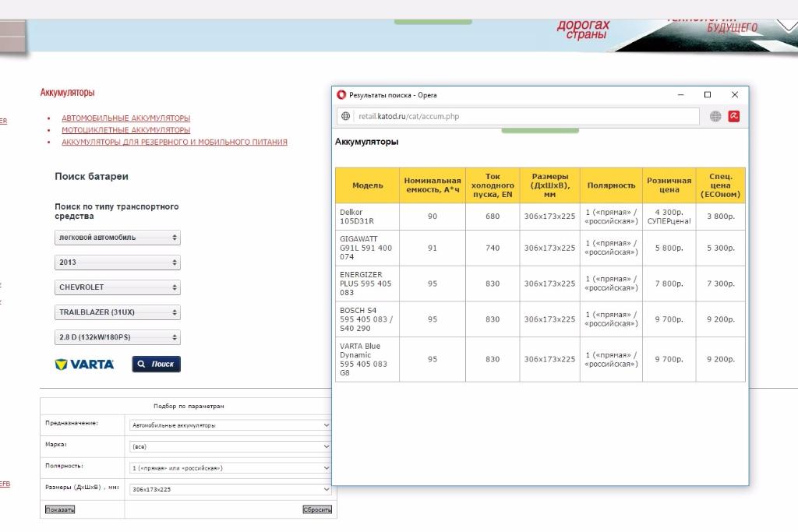The image size is (798, 532).
Task: Open the make dropdown showing CHEVROLET
Action: (118, 287)
